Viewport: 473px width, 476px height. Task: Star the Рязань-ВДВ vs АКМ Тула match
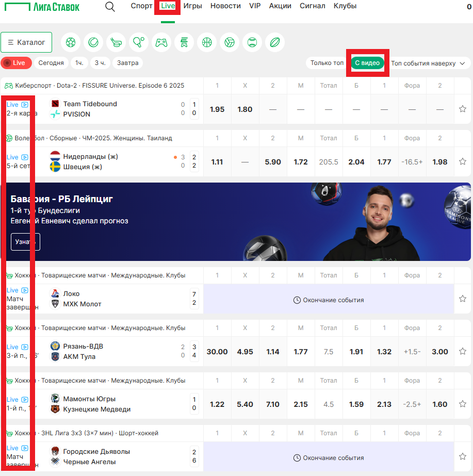point(462,351)
